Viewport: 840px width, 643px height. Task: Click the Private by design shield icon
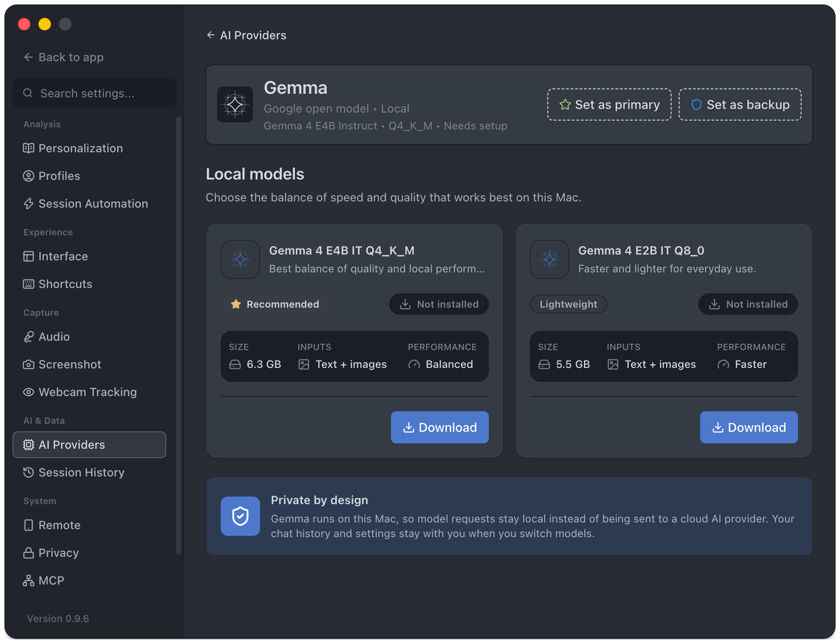tap(240, 516)
